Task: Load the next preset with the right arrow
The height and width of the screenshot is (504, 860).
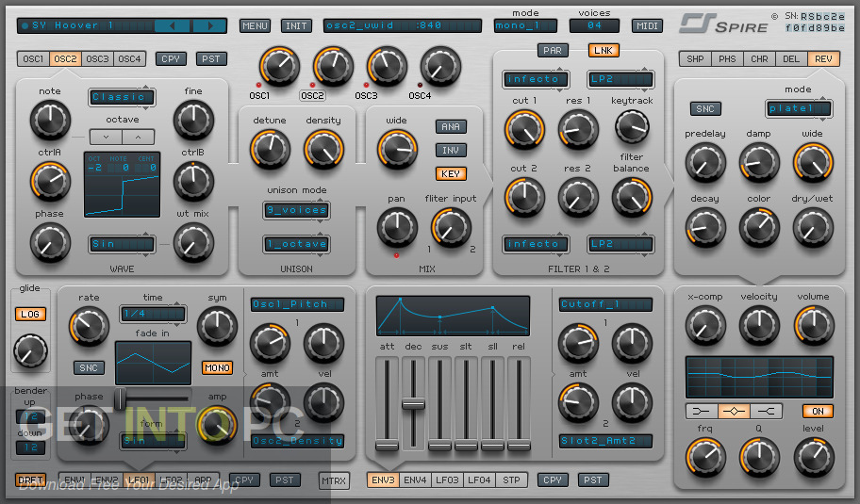Action: tap(209, 25)
